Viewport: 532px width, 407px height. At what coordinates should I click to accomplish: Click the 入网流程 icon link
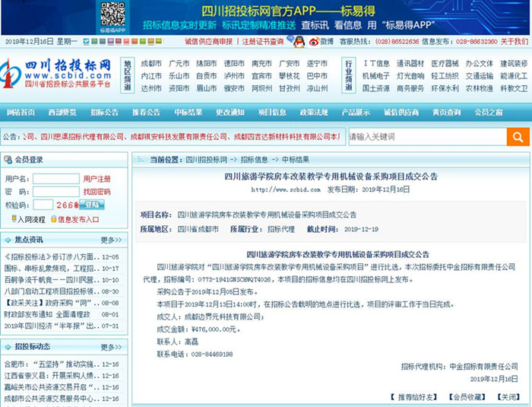[29, 219]
